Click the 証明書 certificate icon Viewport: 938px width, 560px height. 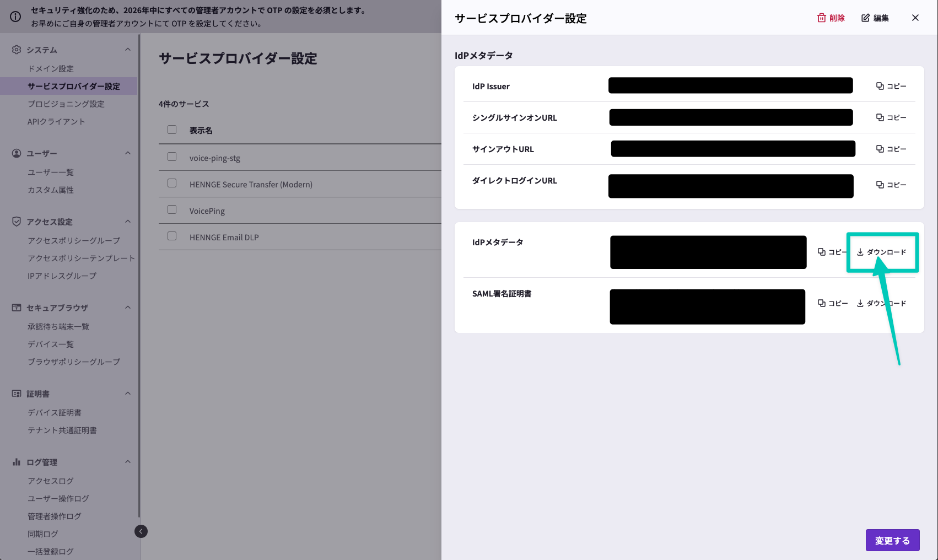(17, 394)
